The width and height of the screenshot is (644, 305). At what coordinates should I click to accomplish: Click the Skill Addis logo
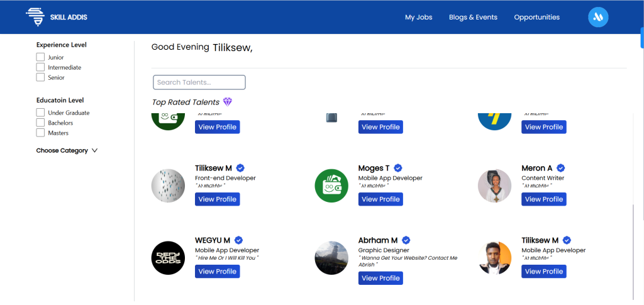tap(57, 17)
